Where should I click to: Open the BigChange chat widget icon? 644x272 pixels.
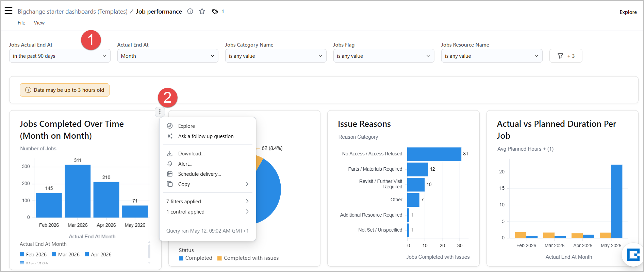click(x=633, y=254)
